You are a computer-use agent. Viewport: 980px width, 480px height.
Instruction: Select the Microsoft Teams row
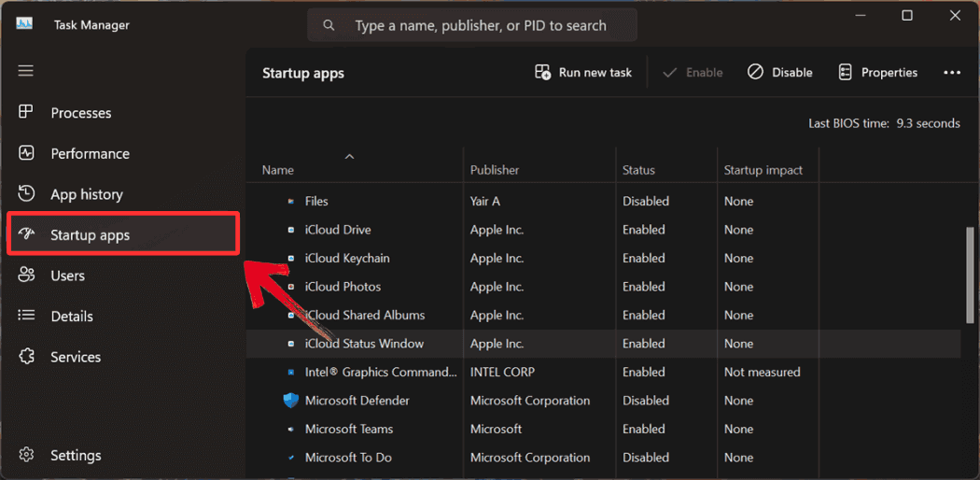pos(604,429)
